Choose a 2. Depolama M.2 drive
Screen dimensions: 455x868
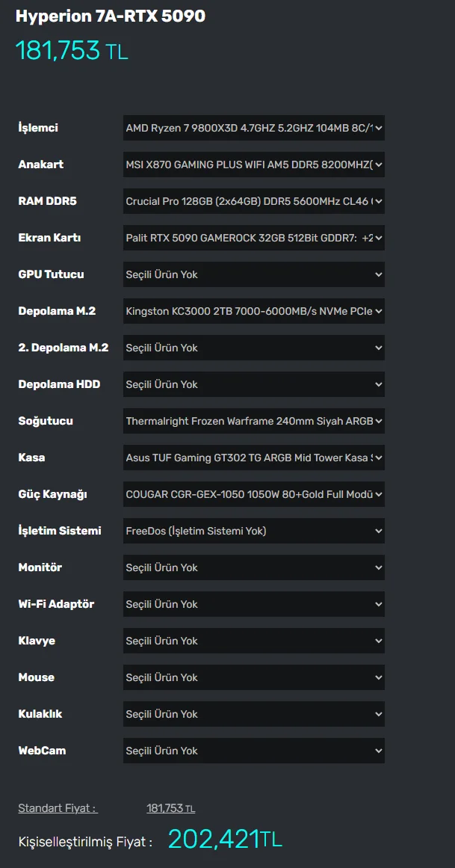click(253, 348)
